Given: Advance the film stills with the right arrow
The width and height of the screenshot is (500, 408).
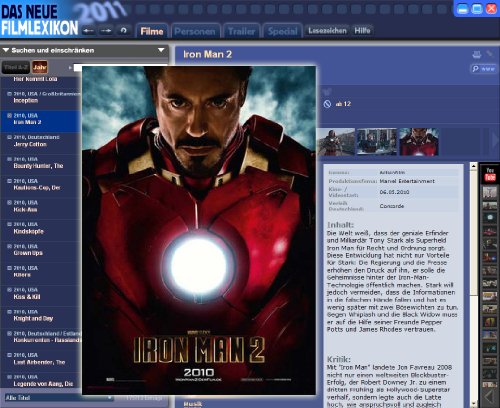Looking at the screenshot, I should pos(495,140).
